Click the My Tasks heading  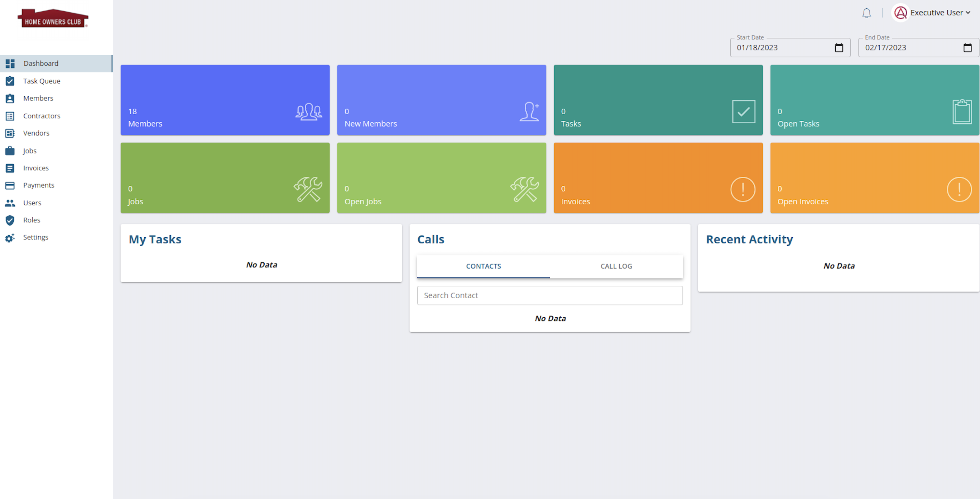coord(155,239)
